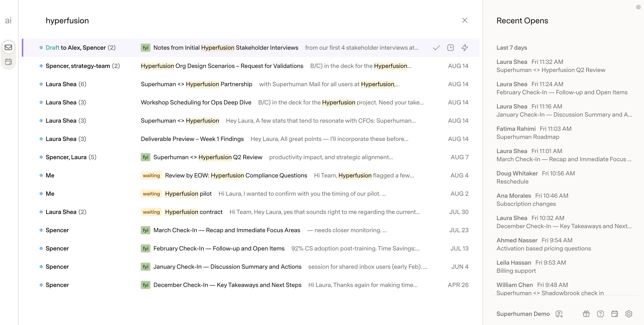Open Hyperfusion Org Design Scenarios email
Screen dimensions: 644x325
click(251, 66)
